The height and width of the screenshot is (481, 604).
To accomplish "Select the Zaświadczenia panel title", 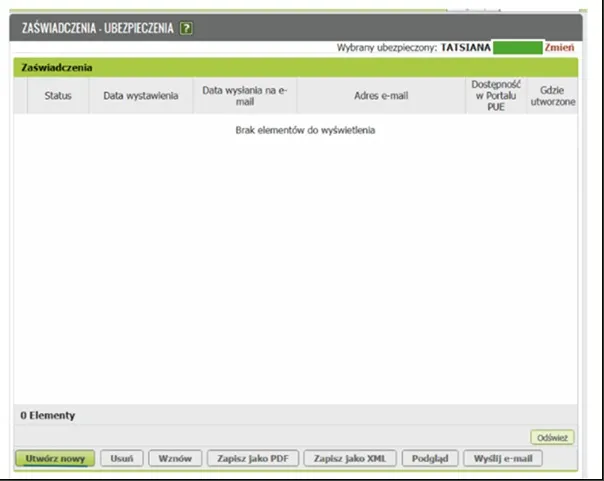I will point(57,68).
